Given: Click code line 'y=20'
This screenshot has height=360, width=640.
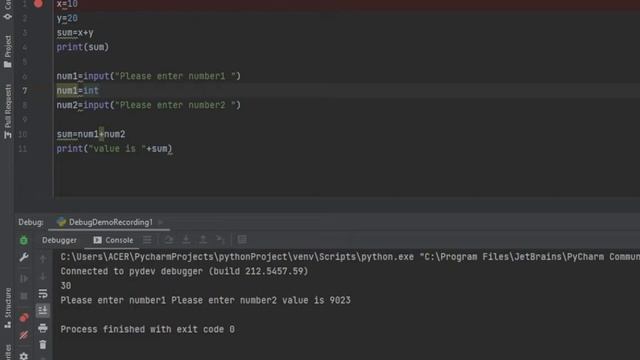Looking at the screenshot, I should click(x=67, y=18).
